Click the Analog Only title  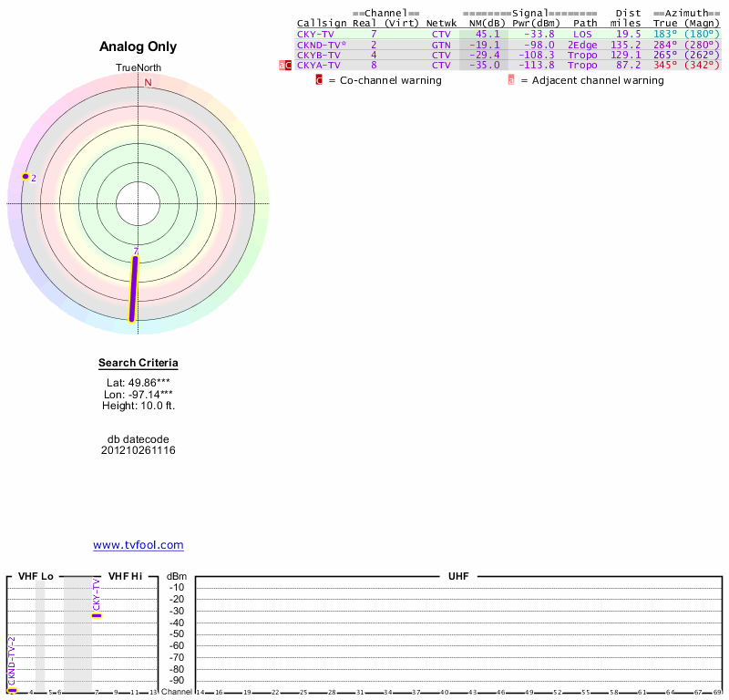[139, 46]
